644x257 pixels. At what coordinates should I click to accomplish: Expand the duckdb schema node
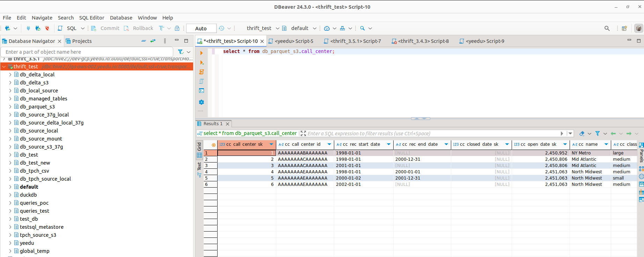[10, 195]
